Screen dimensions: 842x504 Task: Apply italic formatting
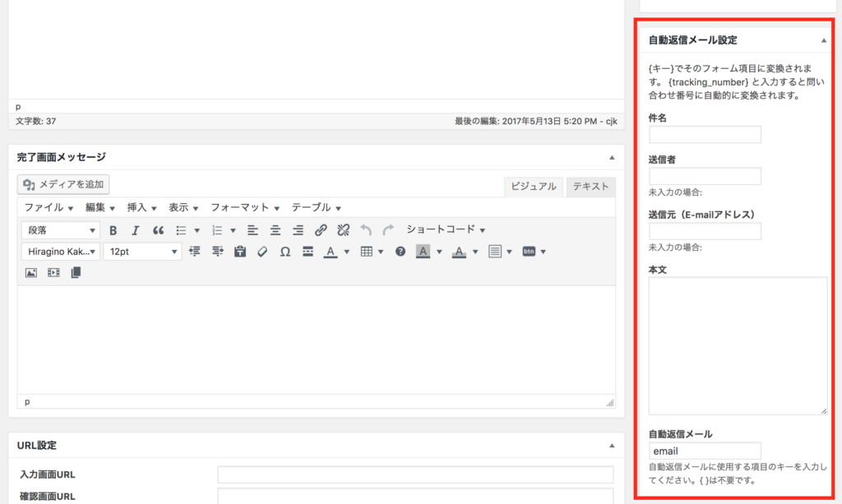pyautogui.click(x=136, y=230)
